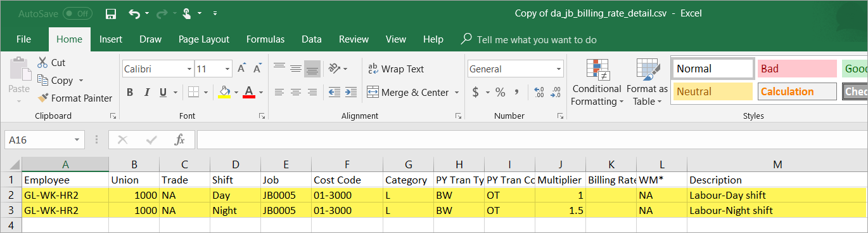This screenshot has height=233, width=868.
Task: Click the Decrease Decimal icon
Action: coord(556,93)
